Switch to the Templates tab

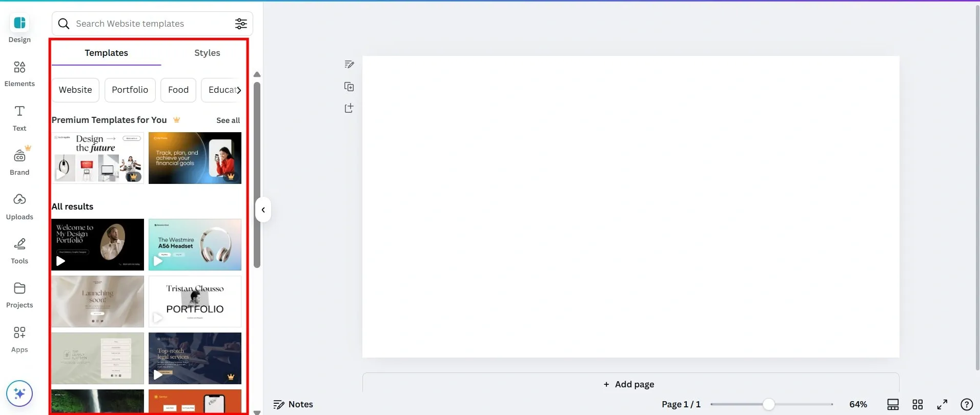tap(106, 53)
